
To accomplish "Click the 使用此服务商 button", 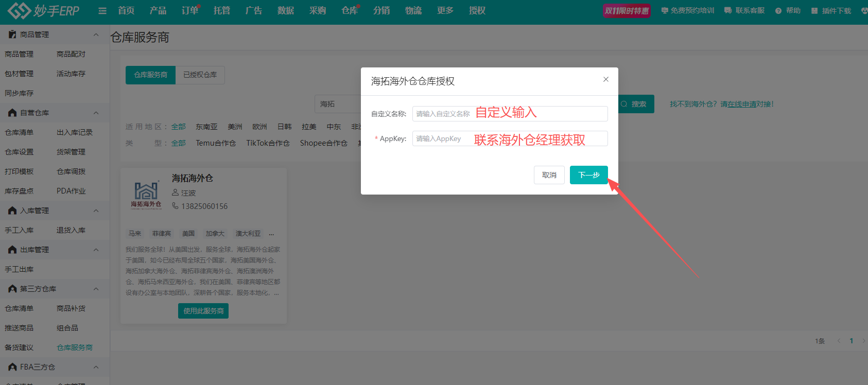I will tap(203, 311).
